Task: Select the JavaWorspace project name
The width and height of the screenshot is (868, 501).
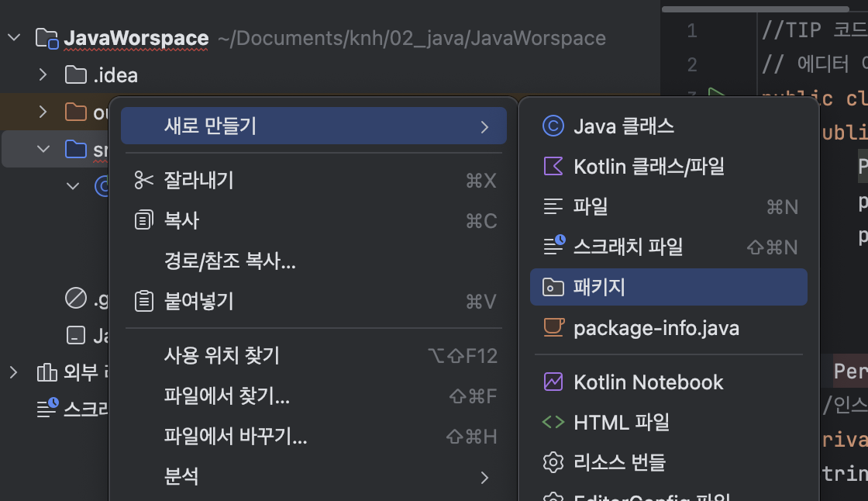Action: (x=136, y=38)
